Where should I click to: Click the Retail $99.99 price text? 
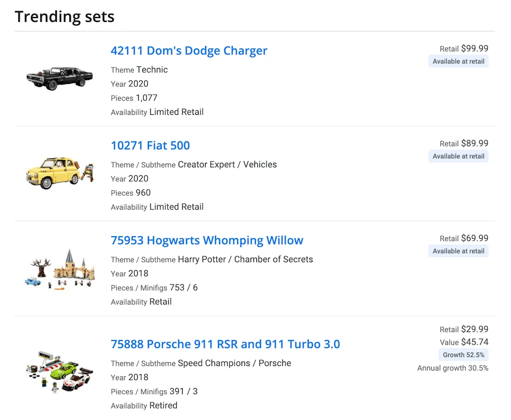coord(464,48)
